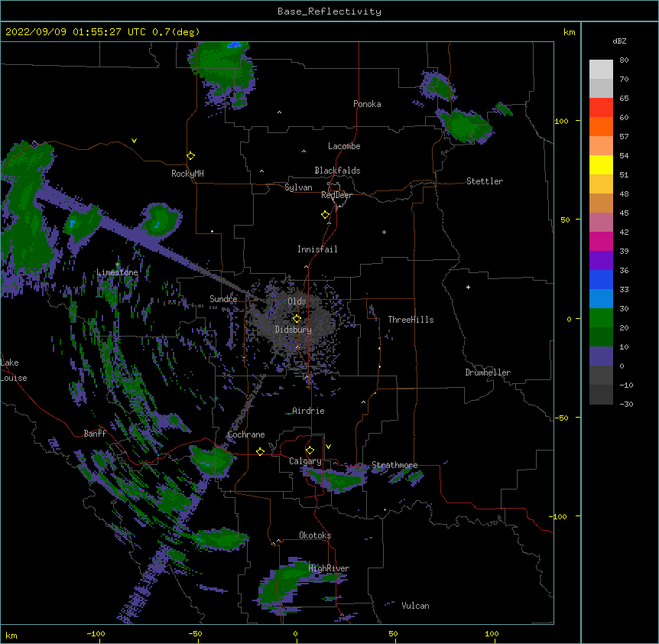The image size is (659, 644).
Task: Click the 0 km tick on the bottom axis
Action: pyautogui.click(x=295, y=633)
